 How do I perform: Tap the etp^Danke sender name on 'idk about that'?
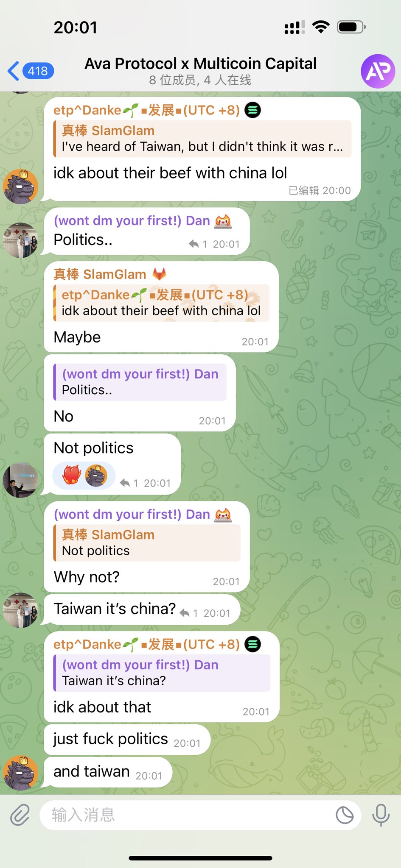pyautogui.click(x=146, y=644)
